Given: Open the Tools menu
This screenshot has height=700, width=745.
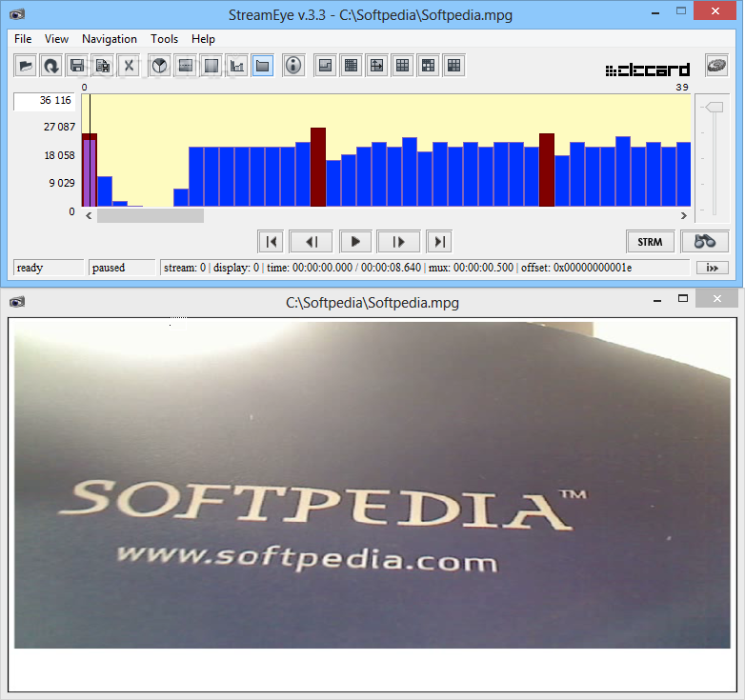Looking at the screenshot, I should coord(165,39).
